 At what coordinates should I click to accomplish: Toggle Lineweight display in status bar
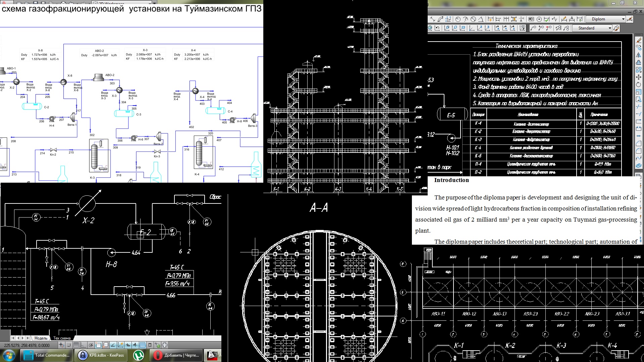point(135,345)
